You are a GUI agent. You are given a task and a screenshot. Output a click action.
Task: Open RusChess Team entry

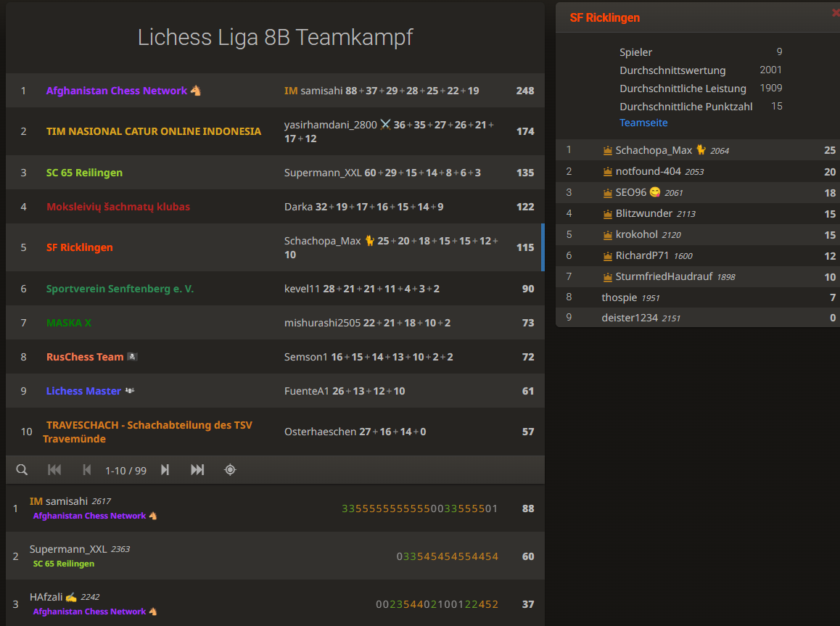coord(275,357)
